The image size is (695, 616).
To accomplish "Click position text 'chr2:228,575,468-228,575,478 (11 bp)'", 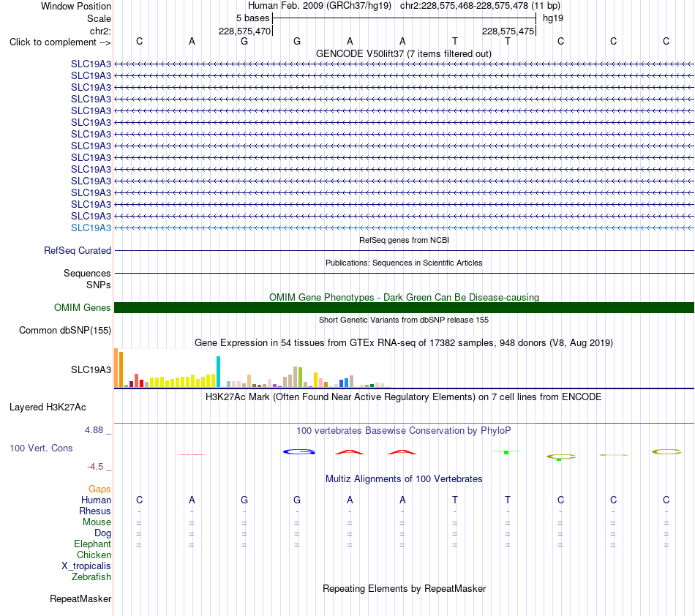I will (x=480, y=6).
